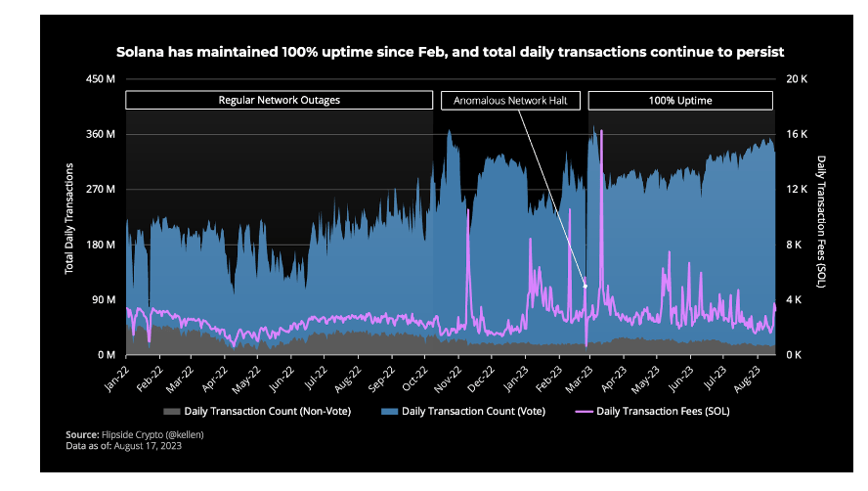Click the 180 M left axis label
Viewport: 868px width, 491px height.
tap(101, 245)
